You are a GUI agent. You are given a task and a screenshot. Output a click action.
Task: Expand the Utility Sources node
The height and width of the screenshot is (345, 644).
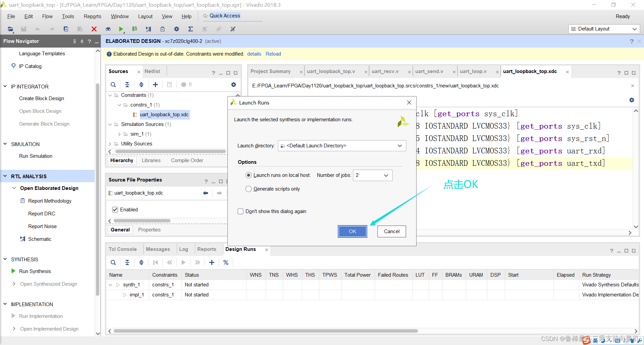110,144
